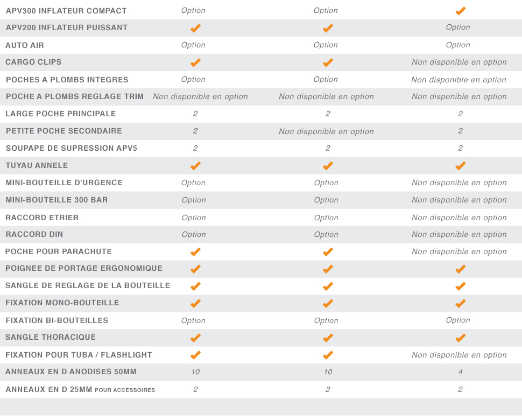Click the first checkmark in the APV200 Inflateur Puissant row
The width and height of the screenshot is (522, 420).
(195, 28)
